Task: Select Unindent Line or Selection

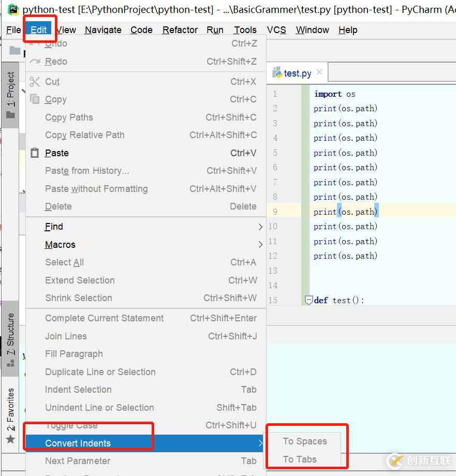Action: click(146, 407)
